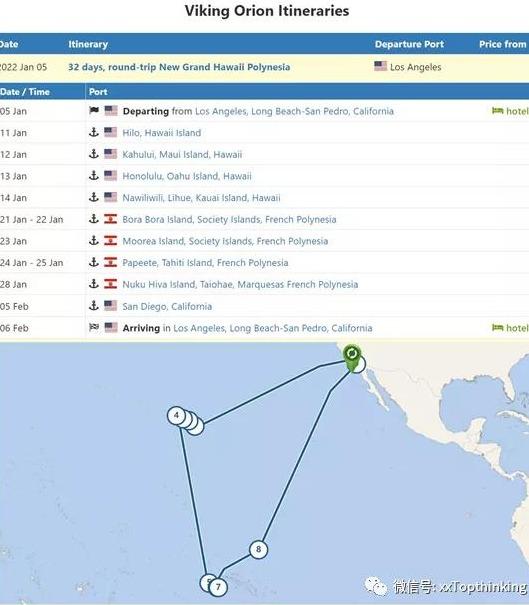
Task: Click the Price from column header
Action: (502, 44)
